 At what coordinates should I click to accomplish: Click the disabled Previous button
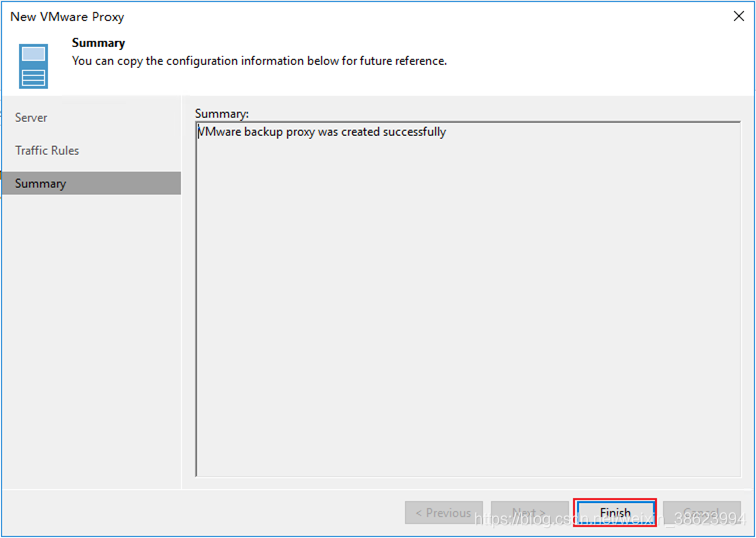tap(444, 512)
